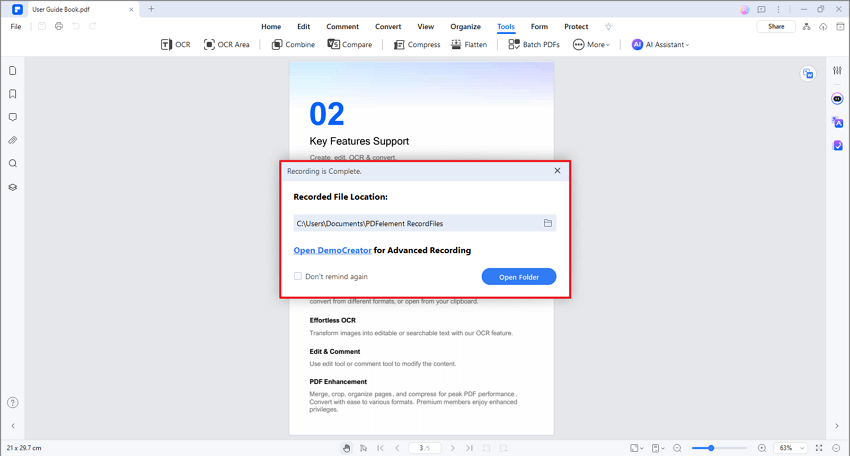
Task: Open the View tab
Action: pos(426,27)
